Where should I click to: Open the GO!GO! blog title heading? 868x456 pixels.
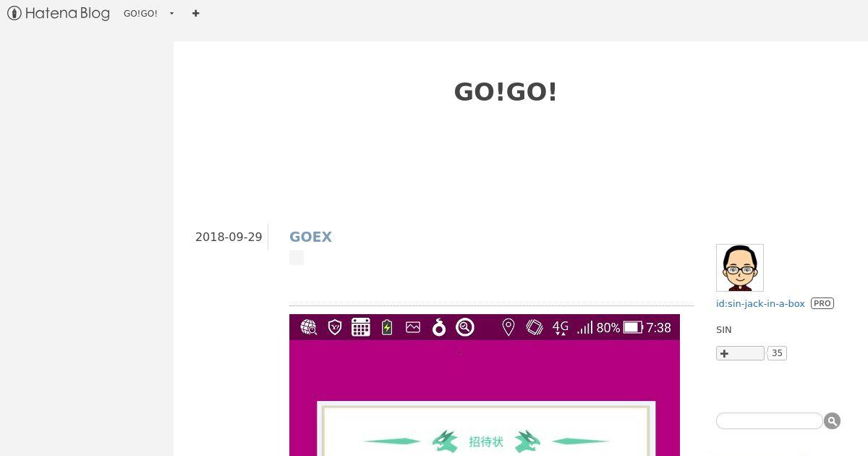point(506,92)
